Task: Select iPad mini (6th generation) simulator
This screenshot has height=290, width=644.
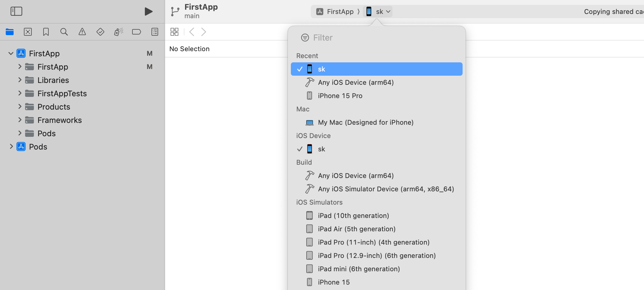Action: coord(377,269)
